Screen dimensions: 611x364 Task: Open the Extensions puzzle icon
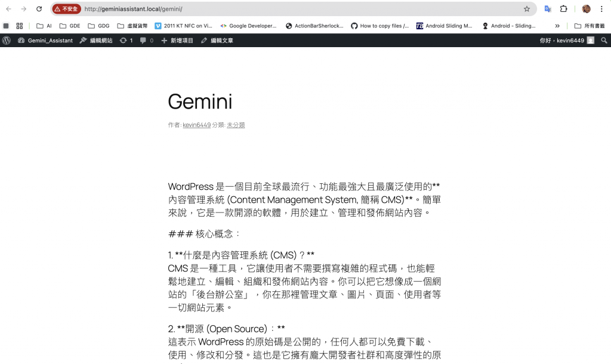point(563,9)
